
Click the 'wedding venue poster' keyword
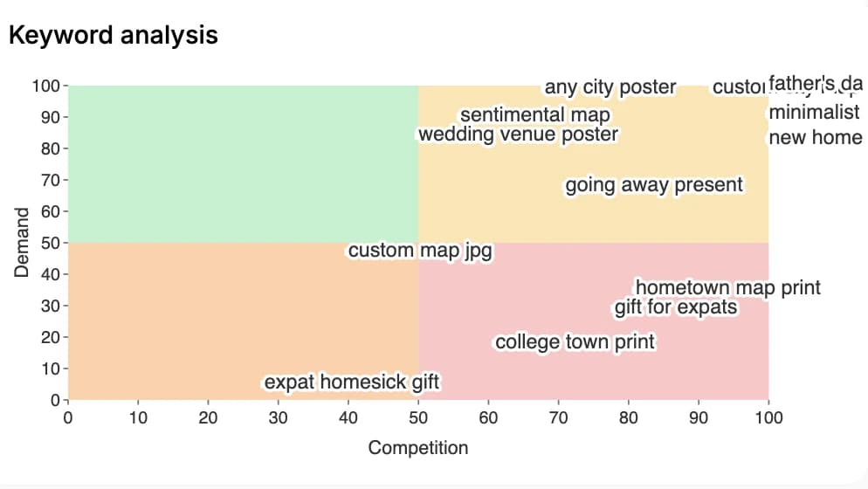(518, 134)
